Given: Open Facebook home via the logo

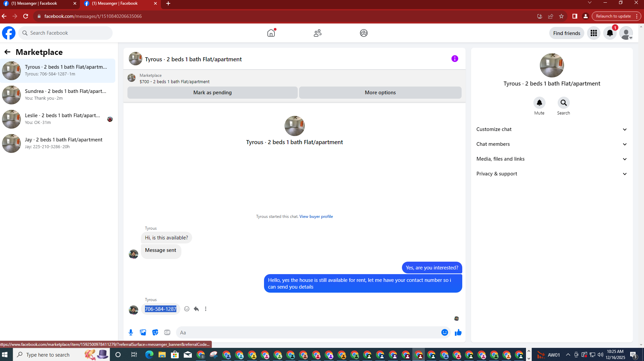Looking at the screenshot, I should click(9, 33).
